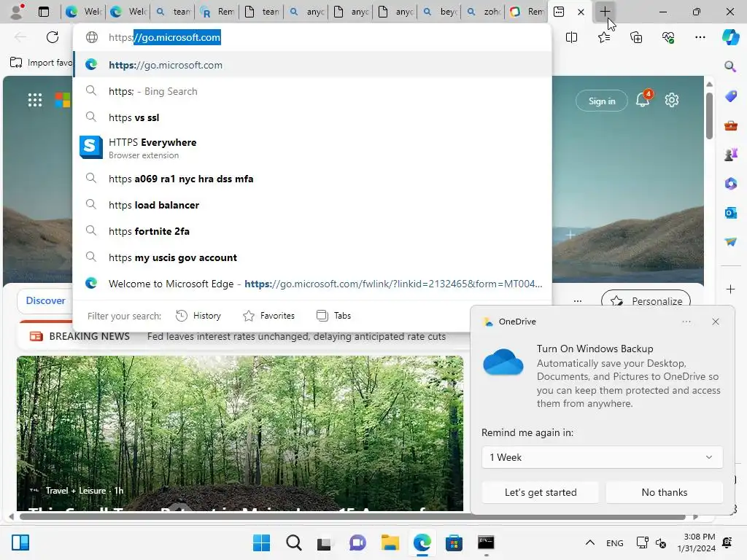747x560 pixels.
Task: Click the Personalize button
Action: (646, 301)
